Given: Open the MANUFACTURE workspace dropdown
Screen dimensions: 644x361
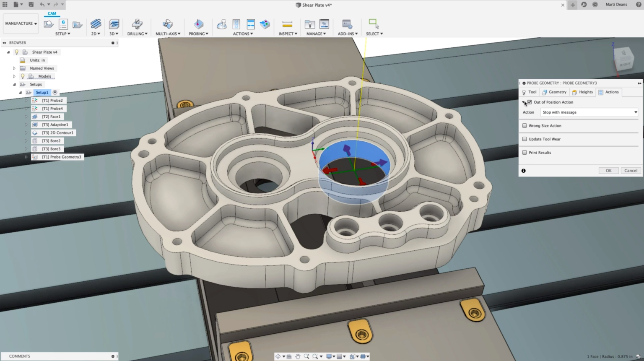Looking at the screenshot, I should coord(21,24).
